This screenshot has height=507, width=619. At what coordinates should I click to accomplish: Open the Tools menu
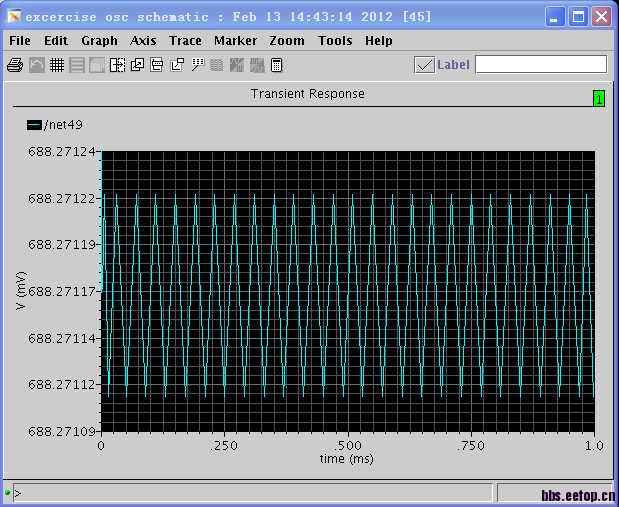click(335, 41)
